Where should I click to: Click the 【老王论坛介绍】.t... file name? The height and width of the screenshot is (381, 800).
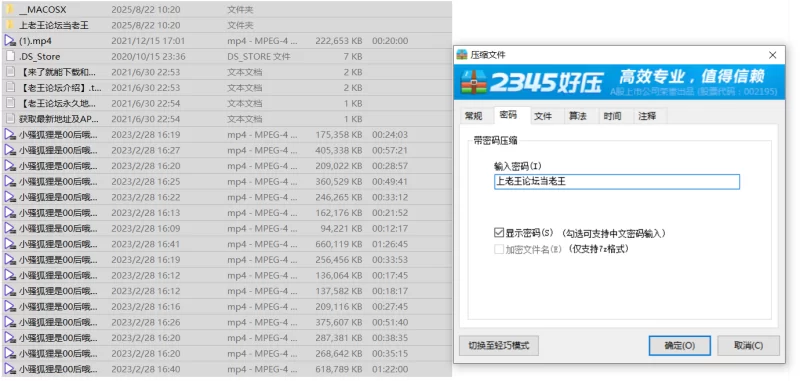pyautogui.click(x=60, y=88)
